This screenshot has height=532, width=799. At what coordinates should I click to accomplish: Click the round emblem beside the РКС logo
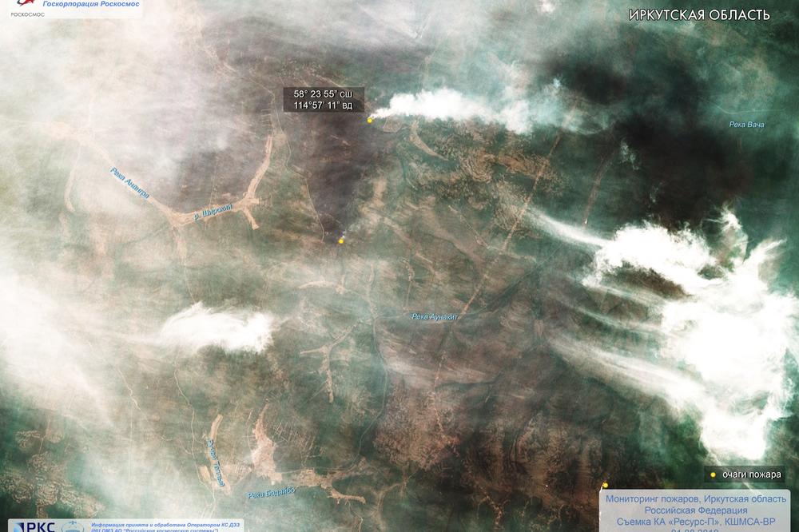tap(74, 526)
